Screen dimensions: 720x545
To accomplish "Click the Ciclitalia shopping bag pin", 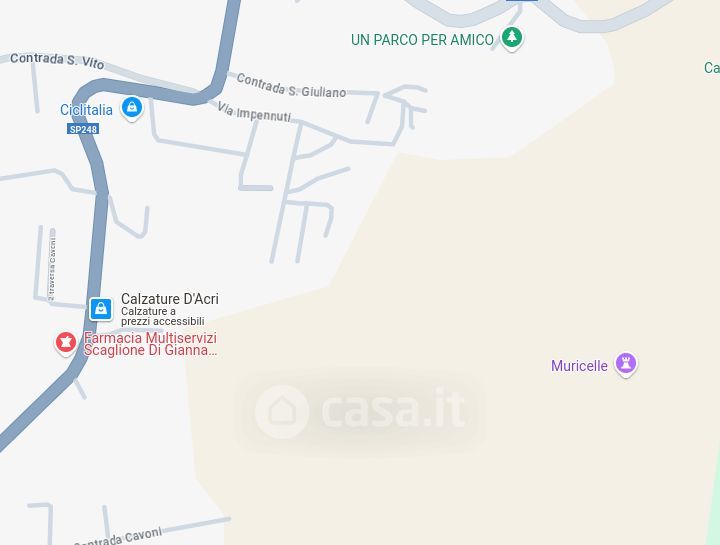I will 132,108.
